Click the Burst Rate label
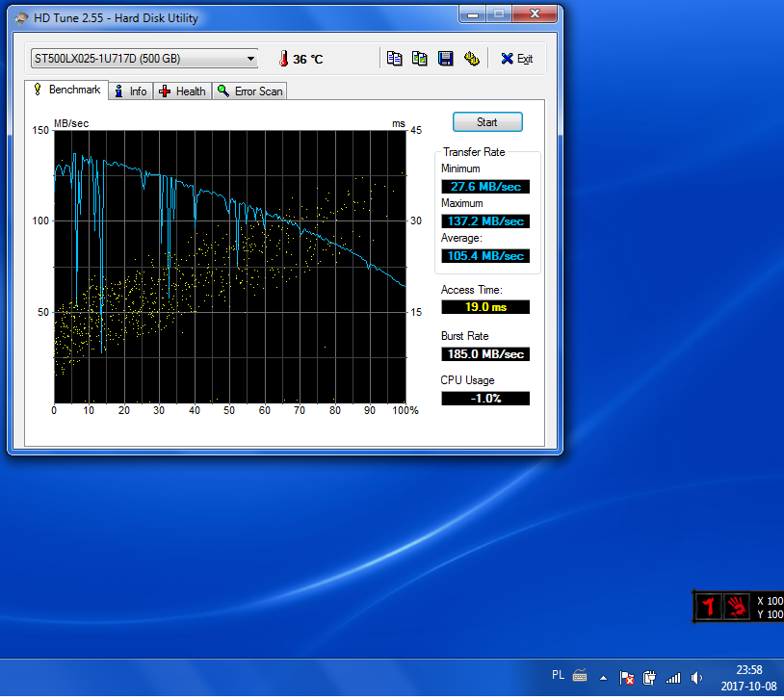The width and height of the screenshot is (784, 700). tap(465, 336)
